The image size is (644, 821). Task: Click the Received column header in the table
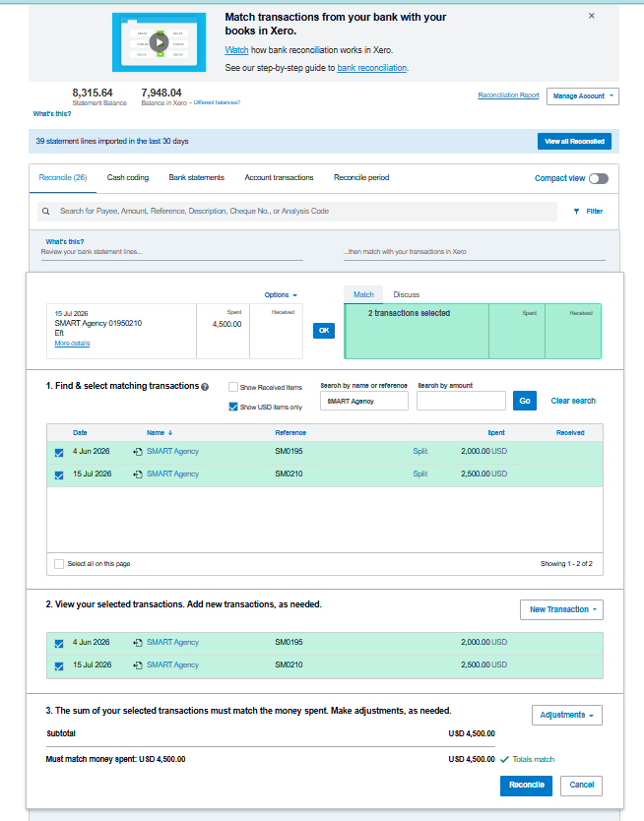pos(569,433)
